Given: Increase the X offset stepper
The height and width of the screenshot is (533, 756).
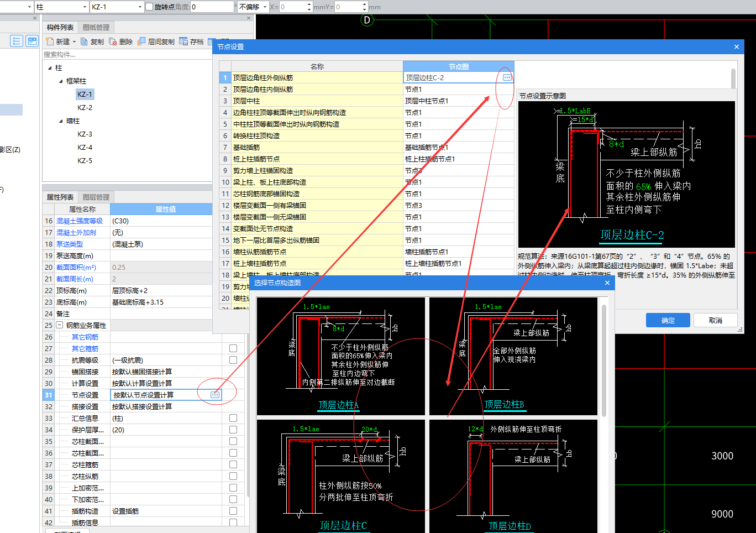Looking at the screenshot, I should pyautogui.click(x=309, y=4).
